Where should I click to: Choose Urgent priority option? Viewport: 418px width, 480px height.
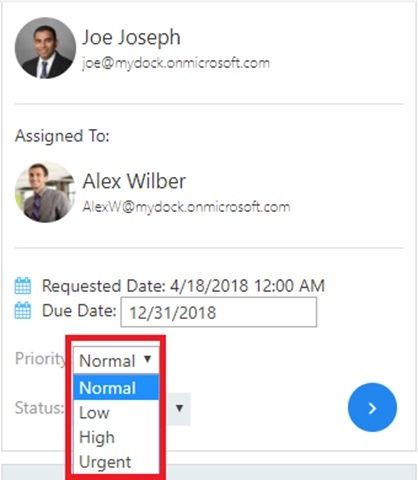click(x=116, y=462)
